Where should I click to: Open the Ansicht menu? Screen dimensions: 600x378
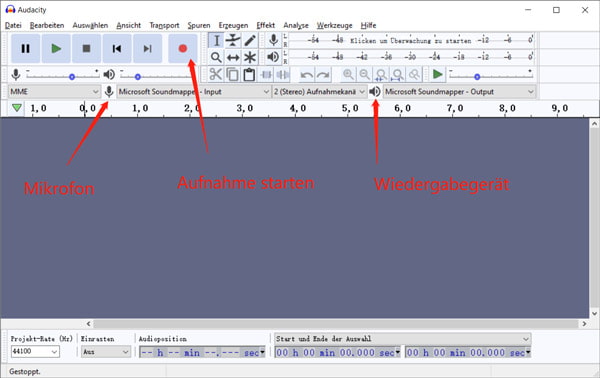pos(128,25)
